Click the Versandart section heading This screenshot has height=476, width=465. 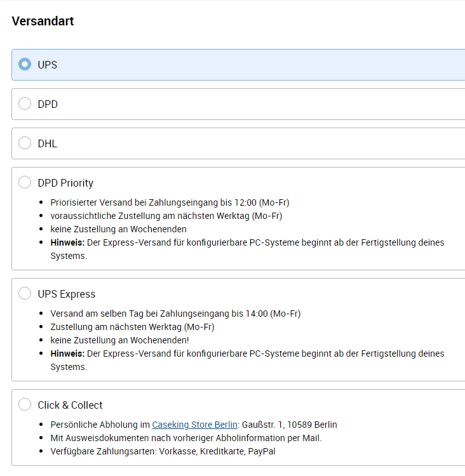[x=43, y=21]
